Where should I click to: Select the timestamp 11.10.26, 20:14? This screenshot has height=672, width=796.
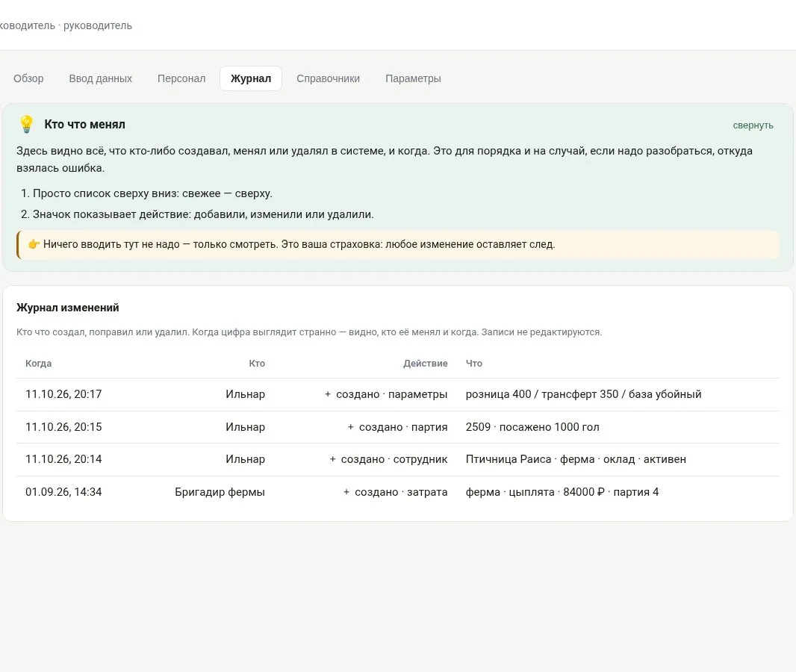pos(63,459)
